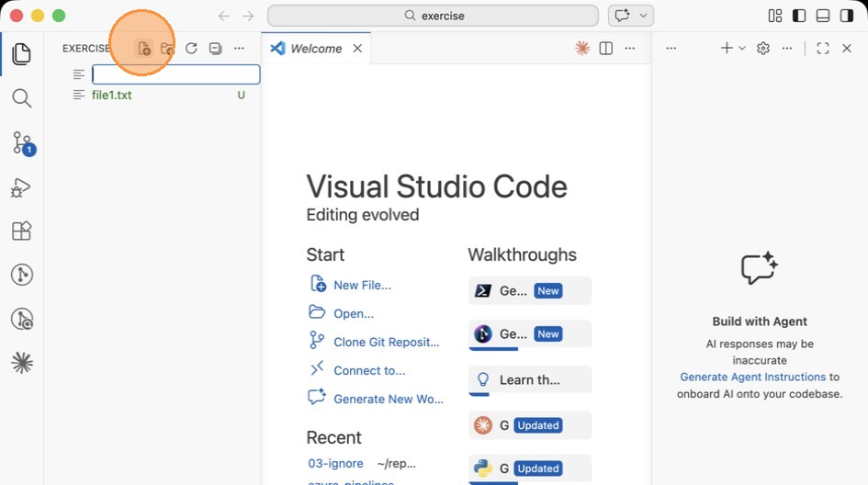Image resolution: width=868 pixels, height=485 pixels.
Task: Expand the new chat options chevron
Action: [742, 49]
